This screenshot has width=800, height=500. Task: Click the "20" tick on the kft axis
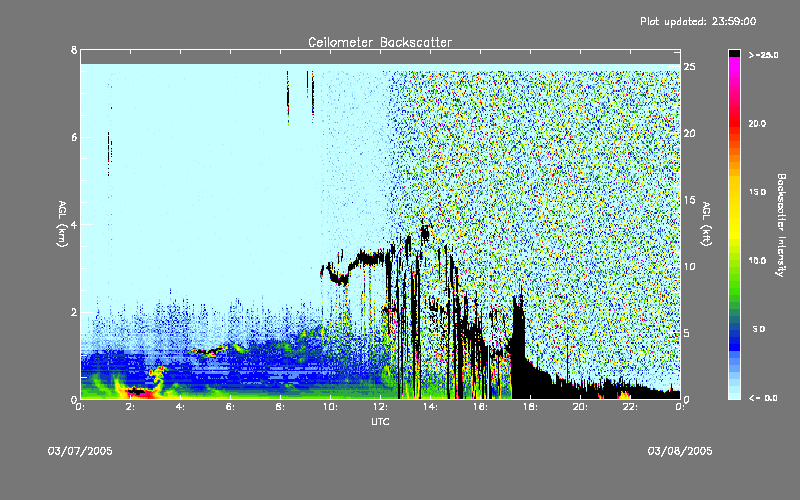coord(689,133)
